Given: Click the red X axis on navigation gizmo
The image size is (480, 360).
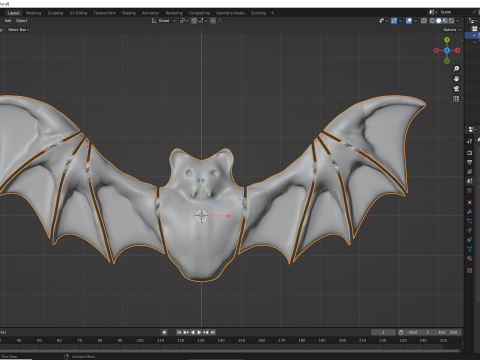Looking at the screenshot, I should point(458,50).
